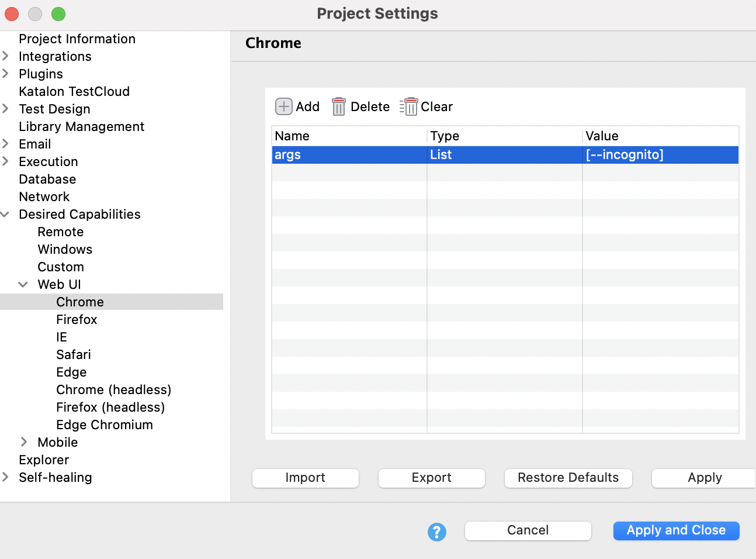This screenshot has height=559, width=756.
Task: Expand the Self-healing section
Action: (6, 477)
